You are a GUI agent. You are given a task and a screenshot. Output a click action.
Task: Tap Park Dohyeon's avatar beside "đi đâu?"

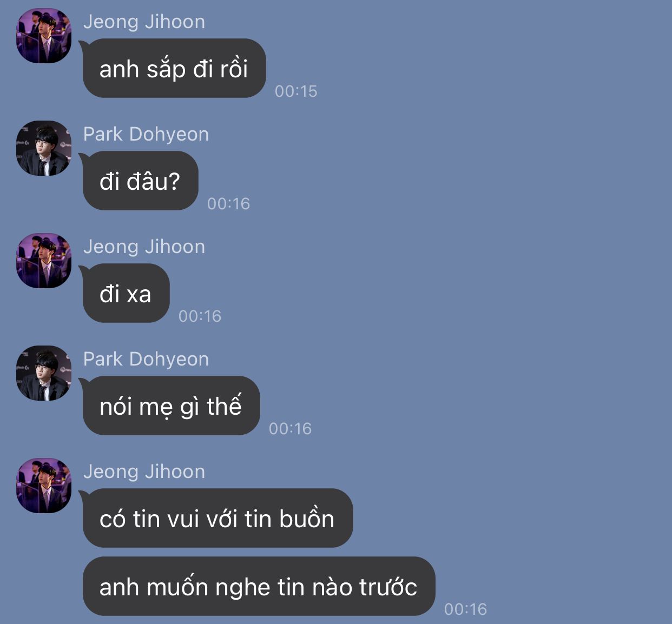click(x=44, y=148)
